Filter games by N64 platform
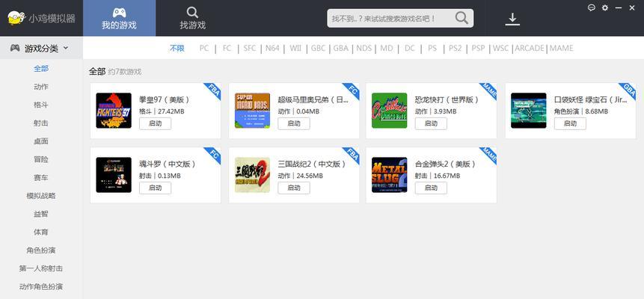Viewport: 644px width, 299px height. [272, 48]
